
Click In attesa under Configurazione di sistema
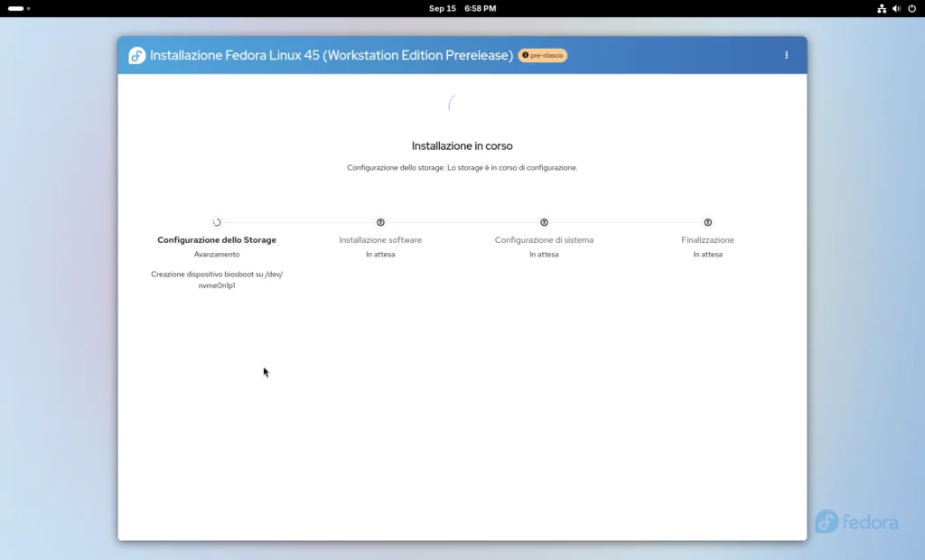pyautogui.click(x=544, y=255)
